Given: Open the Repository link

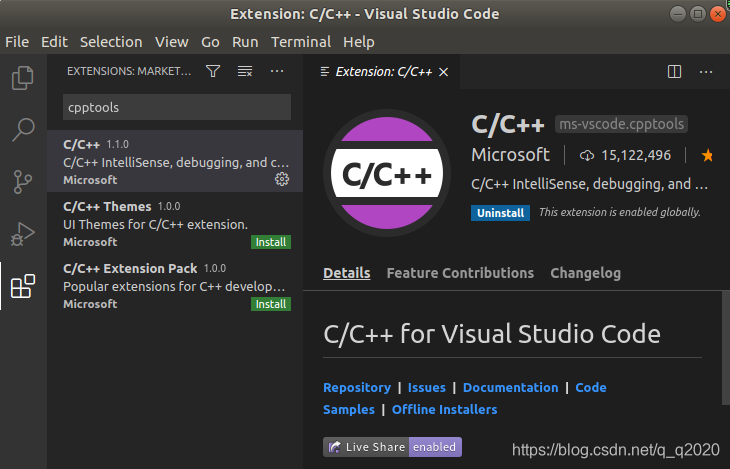Looking at the screenshot, I should coord(357,387).
